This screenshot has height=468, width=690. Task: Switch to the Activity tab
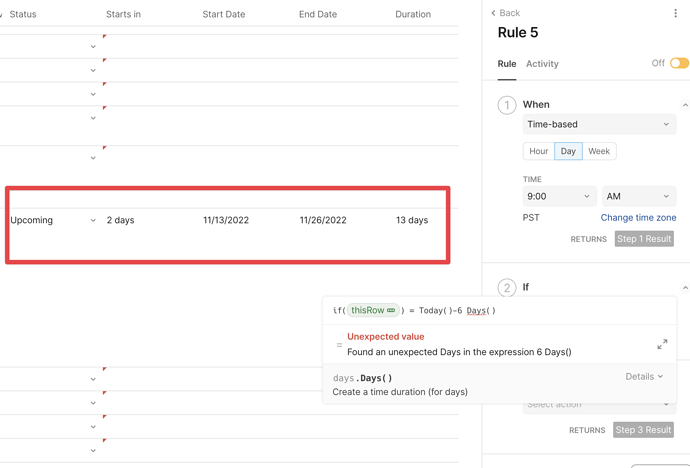[x=542, y=64]
